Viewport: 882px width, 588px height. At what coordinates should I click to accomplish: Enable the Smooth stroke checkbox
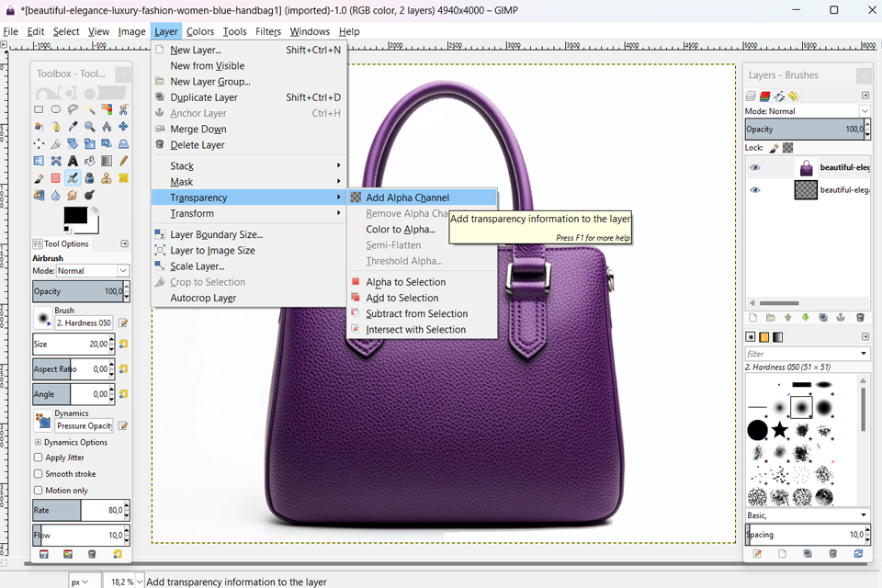pos(39,474)
